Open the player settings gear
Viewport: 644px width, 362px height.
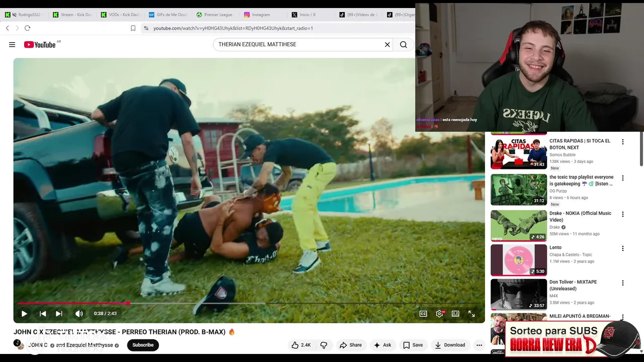tap(439, 314)
